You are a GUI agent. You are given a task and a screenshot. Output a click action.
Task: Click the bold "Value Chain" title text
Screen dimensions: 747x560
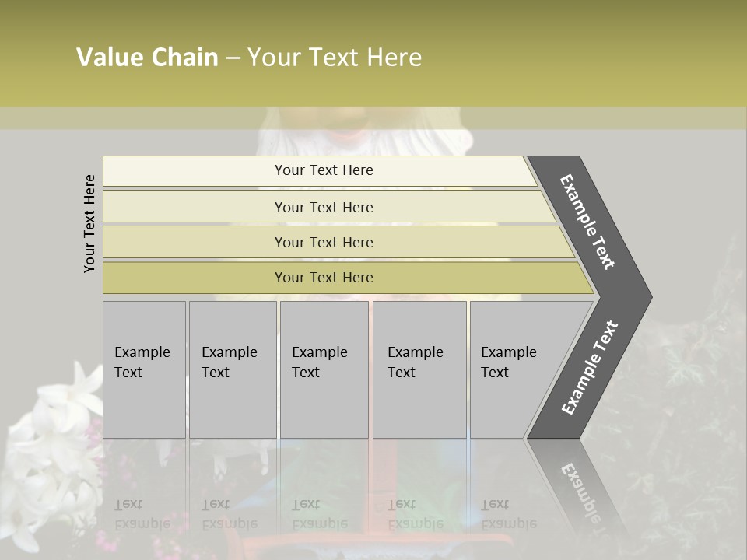[x=147, y=58]
